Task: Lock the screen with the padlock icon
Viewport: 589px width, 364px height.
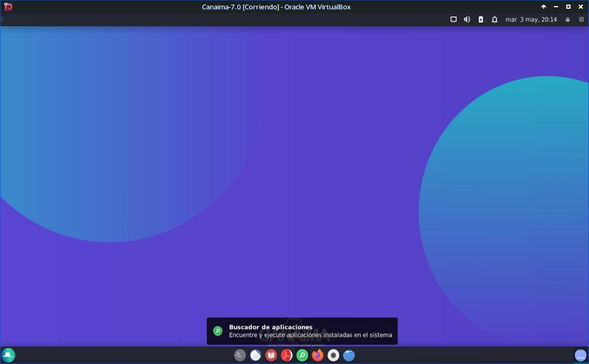Action: tap(568, 20)
